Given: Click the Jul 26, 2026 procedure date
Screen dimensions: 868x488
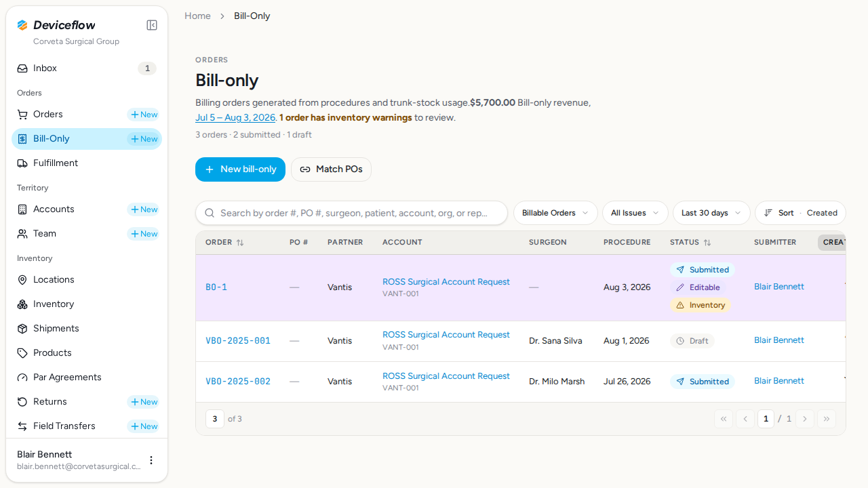Looking at the screenshot, I should [x=627, y=382].
